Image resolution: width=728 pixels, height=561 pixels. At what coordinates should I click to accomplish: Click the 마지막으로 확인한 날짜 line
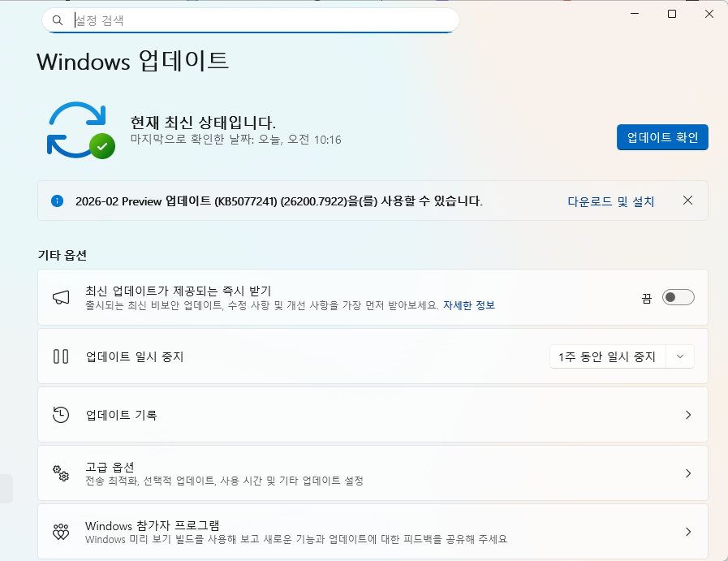tap(236, 140)
